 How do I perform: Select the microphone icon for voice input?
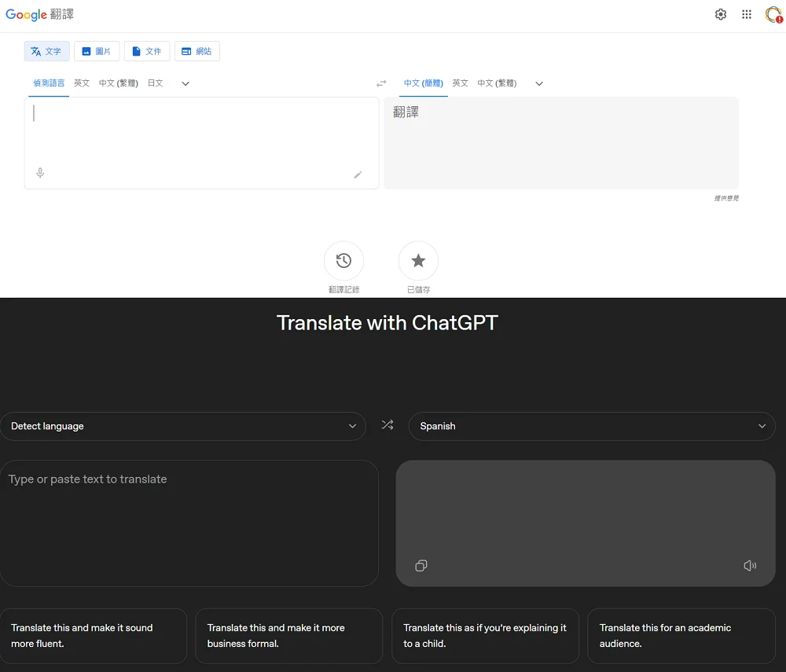tap(40, 173)
